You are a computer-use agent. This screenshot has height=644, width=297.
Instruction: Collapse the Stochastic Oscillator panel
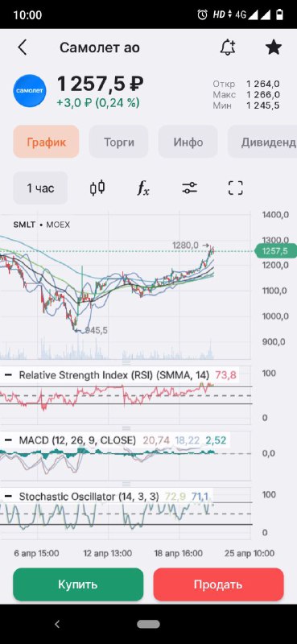click(8, 497)
